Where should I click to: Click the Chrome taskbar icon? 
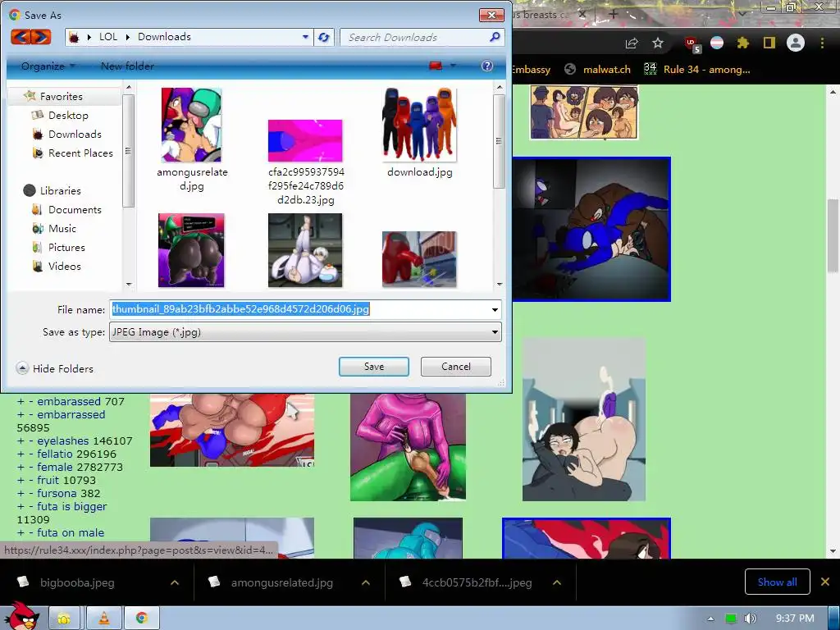141,619
